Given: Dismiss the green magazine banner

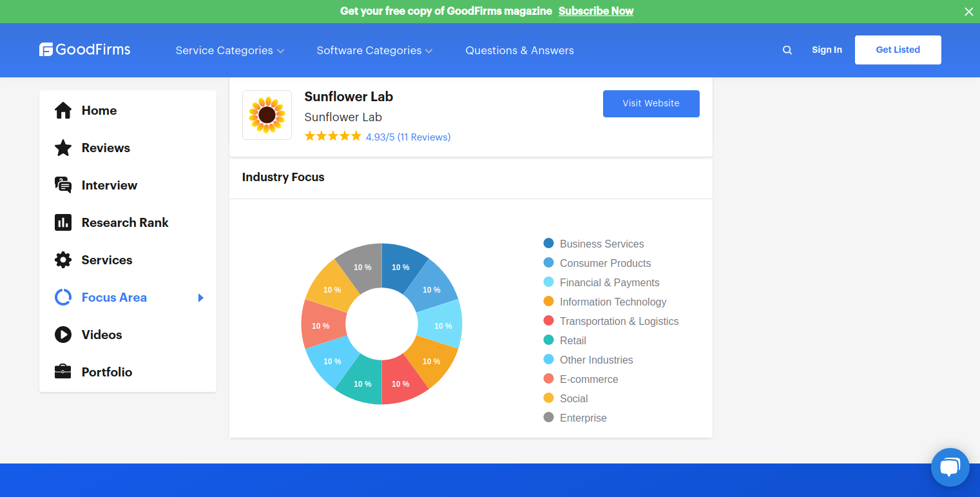Looking at the screenshot, I should click(x=968, y=12).
